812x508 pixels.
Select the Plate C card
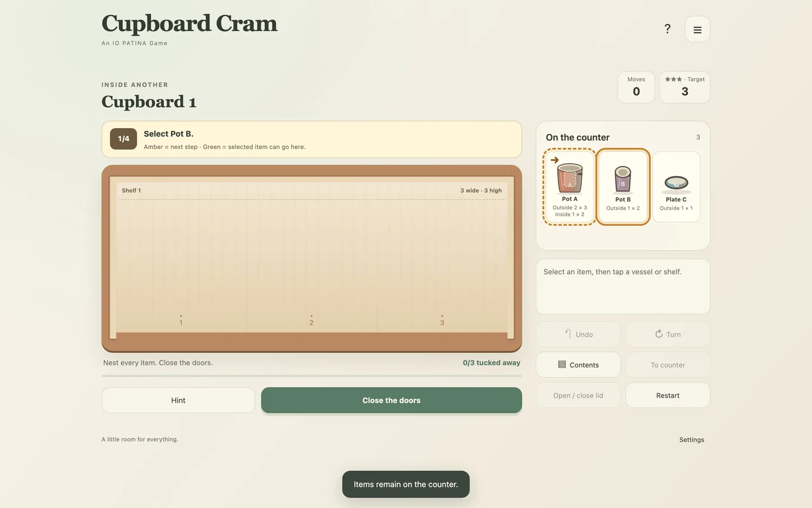pos(676,187)
